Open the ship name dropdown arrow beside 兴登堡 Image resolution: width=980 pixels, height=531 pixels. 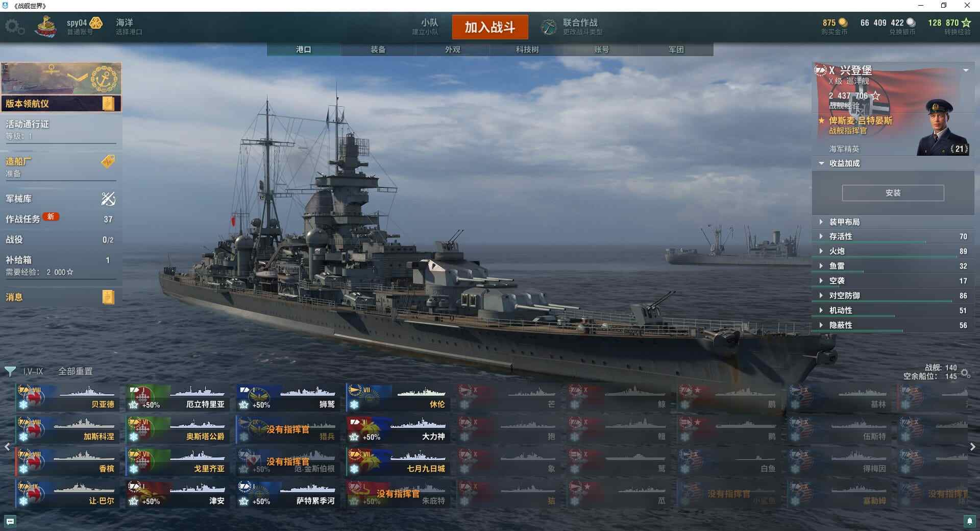[966, 70]
